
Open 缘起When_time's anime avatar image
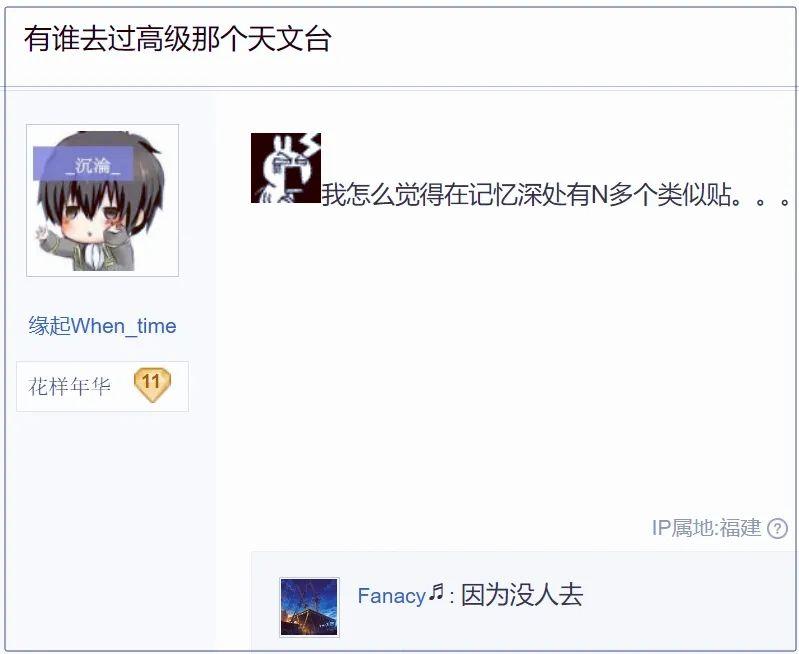click(102, 200)
